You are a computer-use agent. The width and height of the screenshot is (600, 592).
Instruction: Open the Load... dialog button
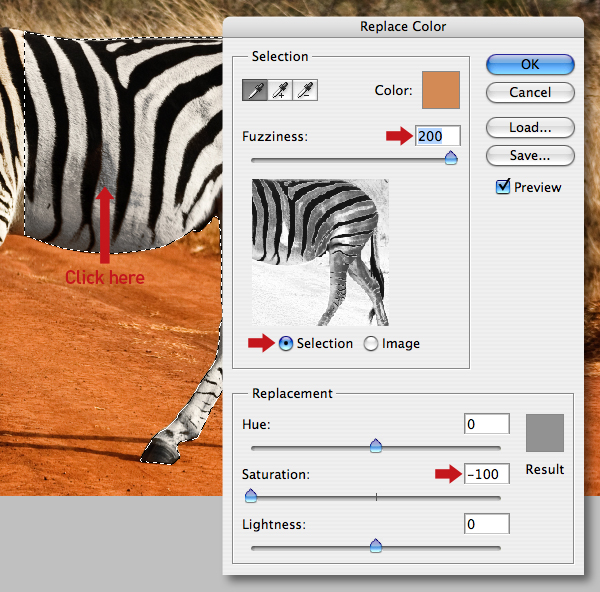(530, 127)
